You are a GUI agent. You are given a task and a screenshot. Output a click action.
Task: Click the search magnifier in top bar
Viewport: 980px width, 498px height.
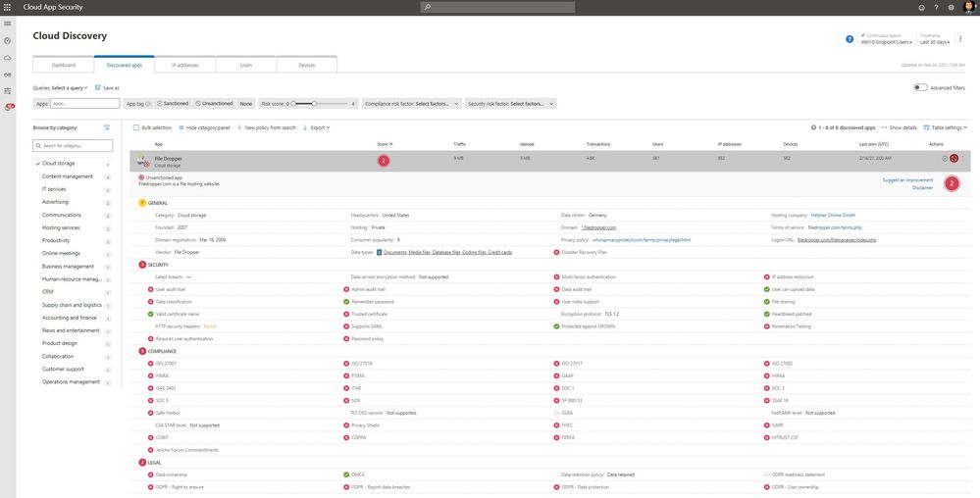tap(428, 8)
